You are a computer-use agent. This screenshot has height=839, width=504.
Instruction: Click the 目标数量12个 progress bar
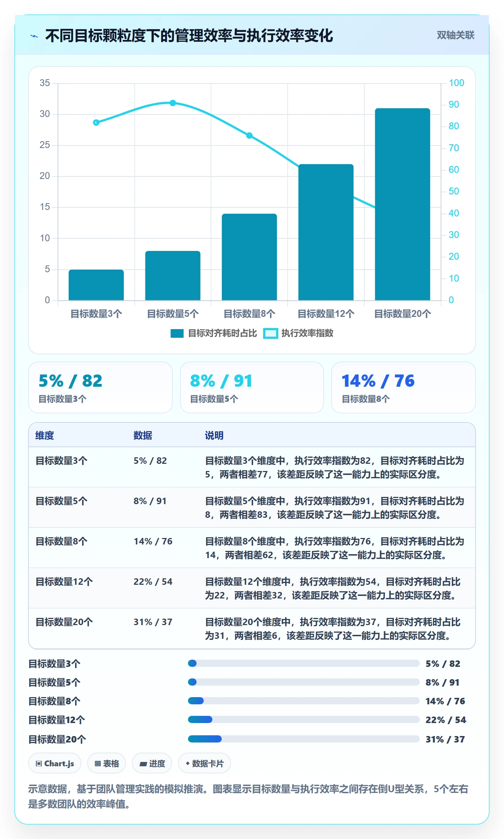[303, 719]
